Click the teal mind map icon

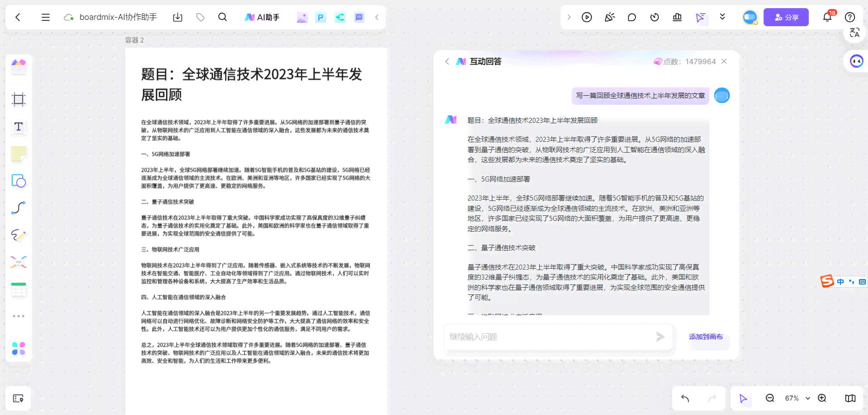pos(340,18)
